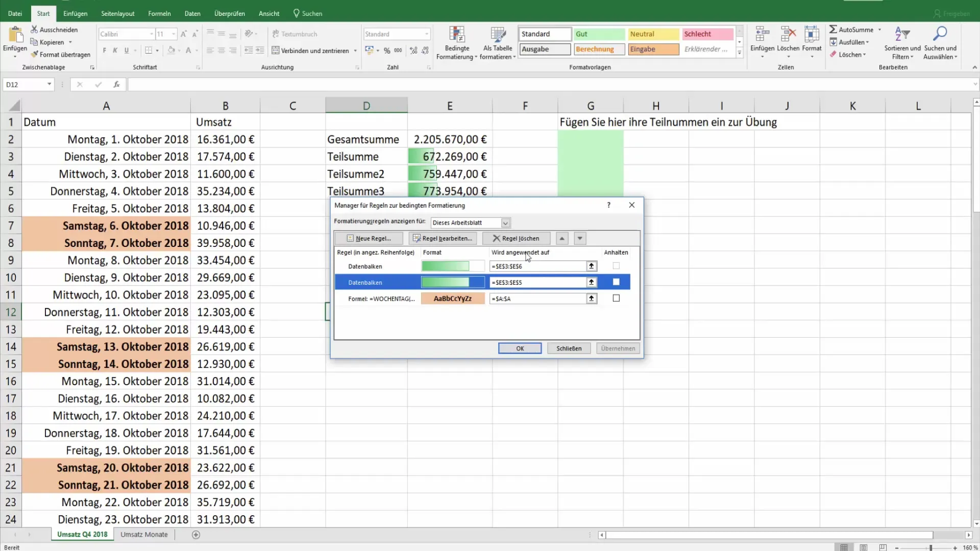Screen dimensions: 980x551
Task: Open the Datei tab
Action: tap(15, 13)
